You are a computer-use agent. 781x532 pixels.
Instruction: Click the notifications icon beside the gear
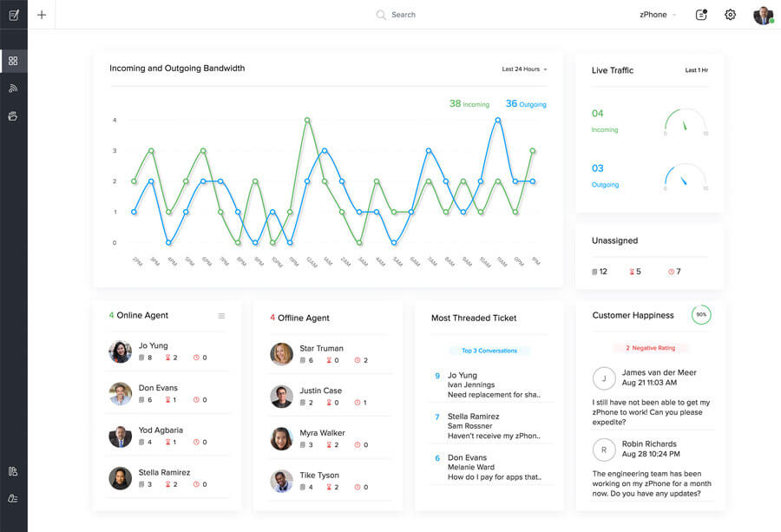pyautogui.click(x=701, y=15)
